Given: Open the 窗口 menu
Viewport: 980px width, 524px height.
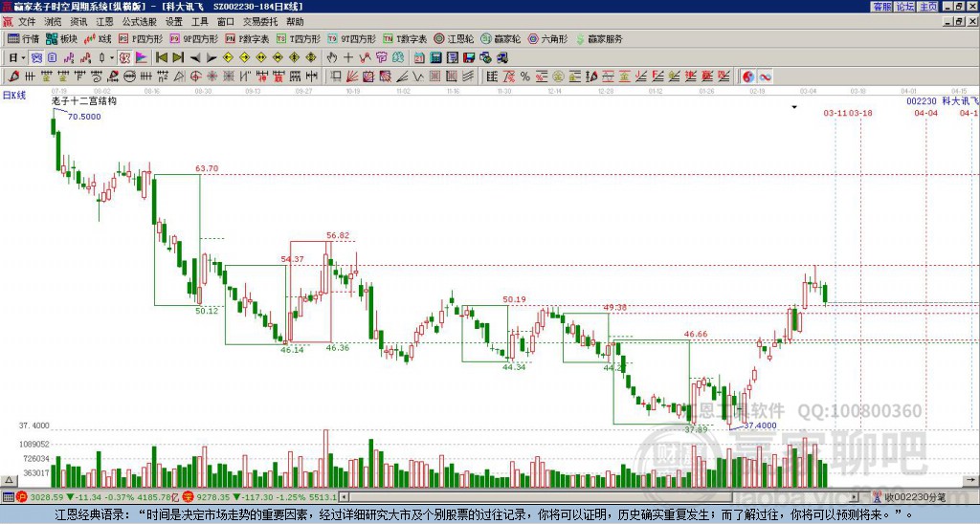Looking at the screenshot, I should [x=225, y=22].
